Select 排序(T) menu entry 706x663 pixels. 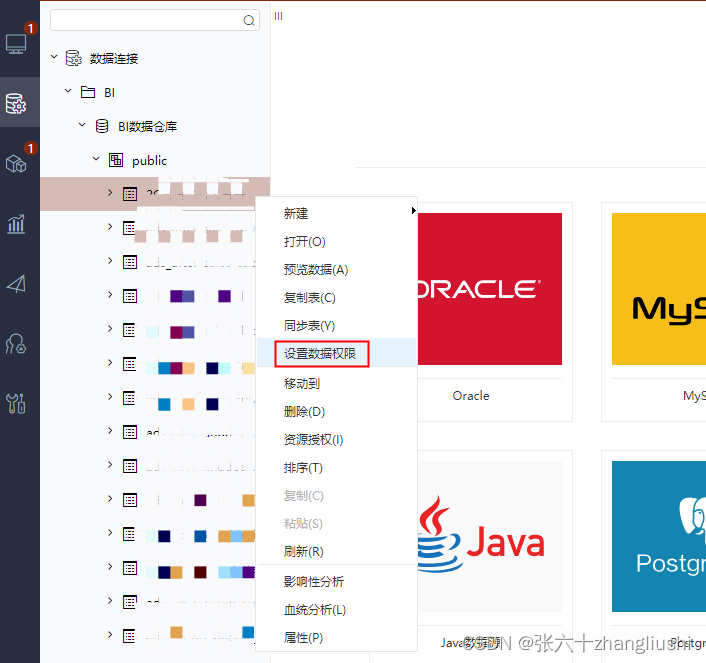pyautogui.click(x=336, y=468)
